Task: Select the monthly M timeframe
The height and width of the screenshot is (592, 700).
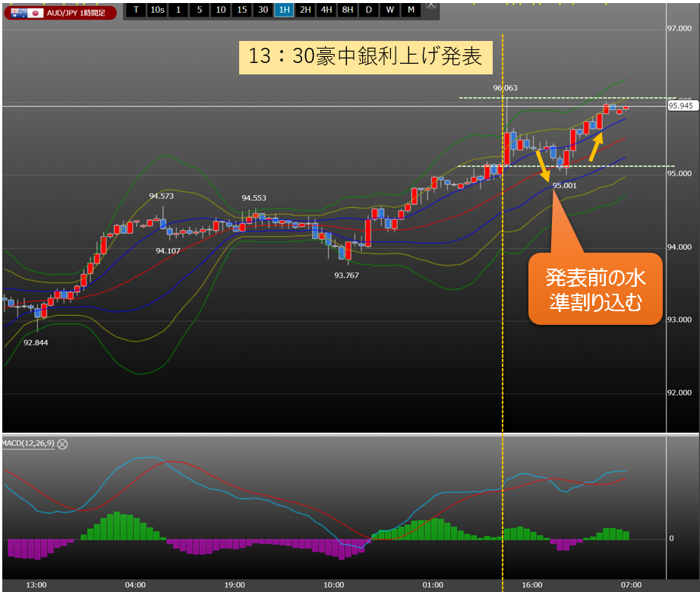Action: click(x=411, y=10)
